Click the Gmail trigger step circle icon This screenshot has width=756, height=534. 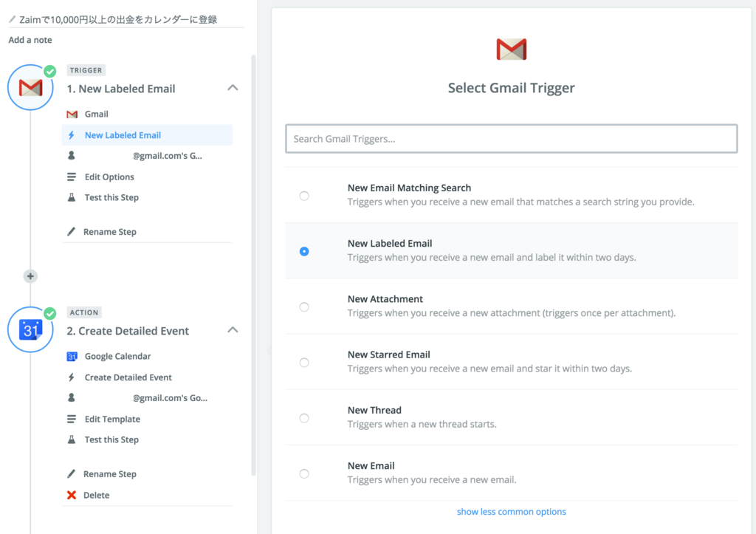(30, 87)
